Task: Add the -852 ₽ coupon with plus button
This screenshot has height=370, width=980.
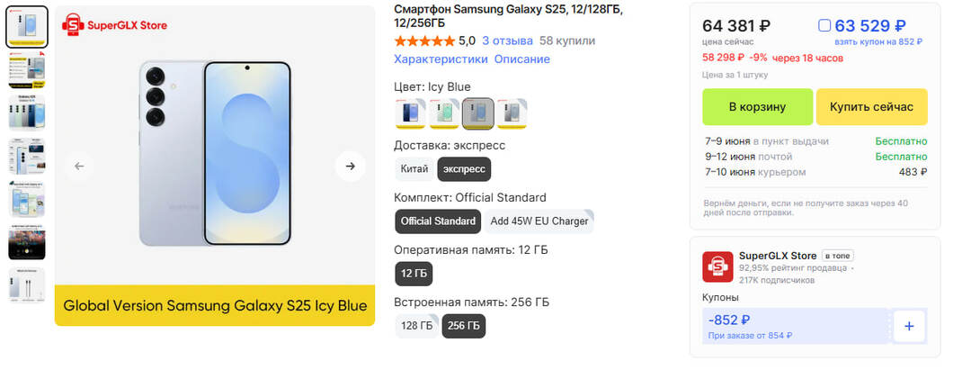Action: [908, 326]
